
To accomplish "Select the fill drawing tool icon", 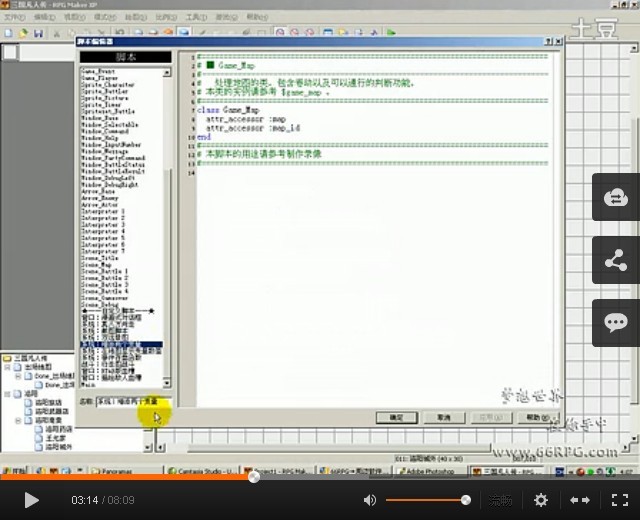I will coord(246,33).
